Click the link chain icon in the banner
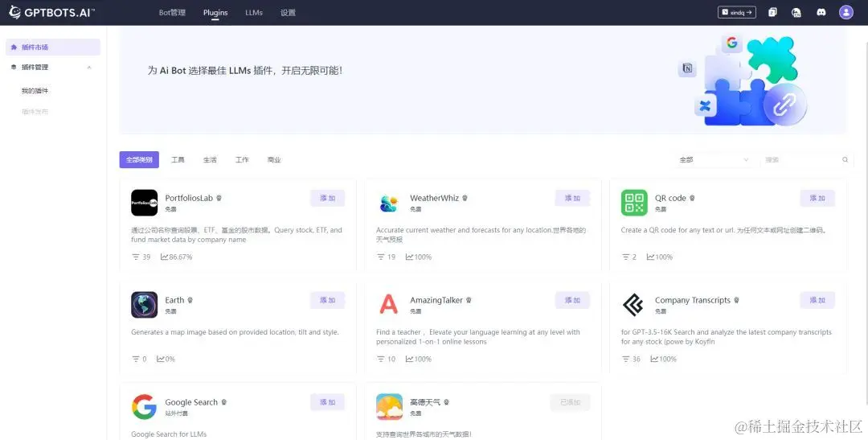 784,105
